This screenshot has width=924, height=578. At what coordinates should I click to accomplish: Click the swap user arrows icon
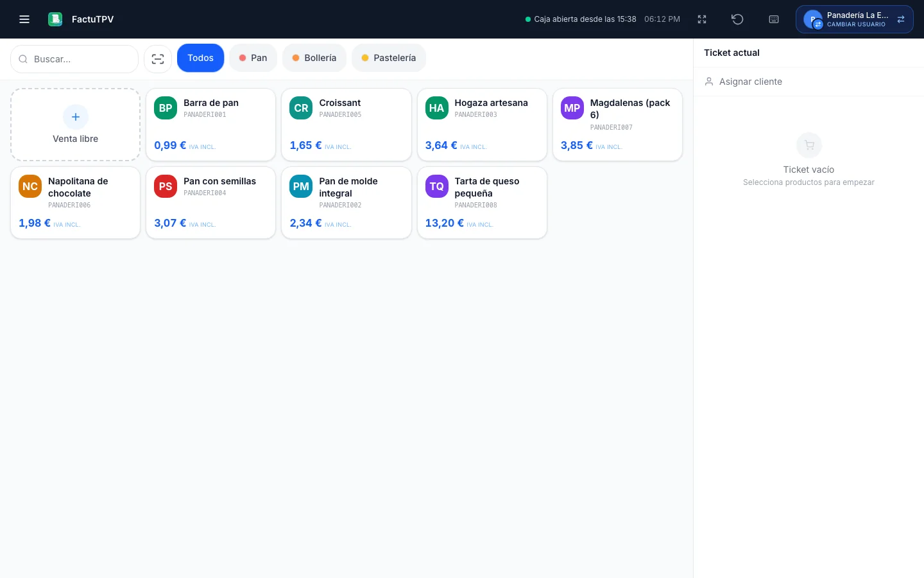[x=901, y=19]
